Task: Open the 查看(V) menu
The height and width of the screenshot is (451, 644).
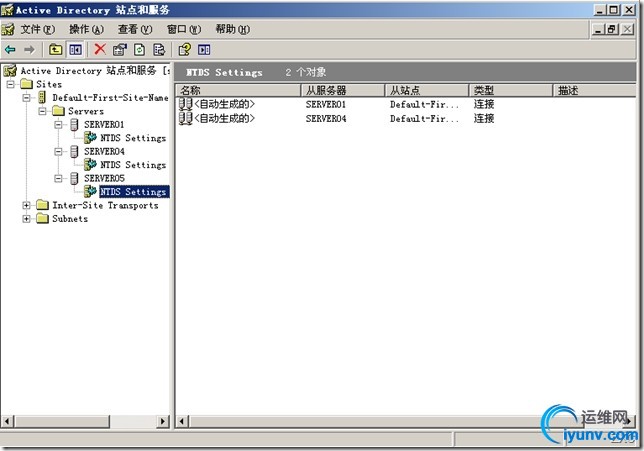Action: [x=135, y=29]
